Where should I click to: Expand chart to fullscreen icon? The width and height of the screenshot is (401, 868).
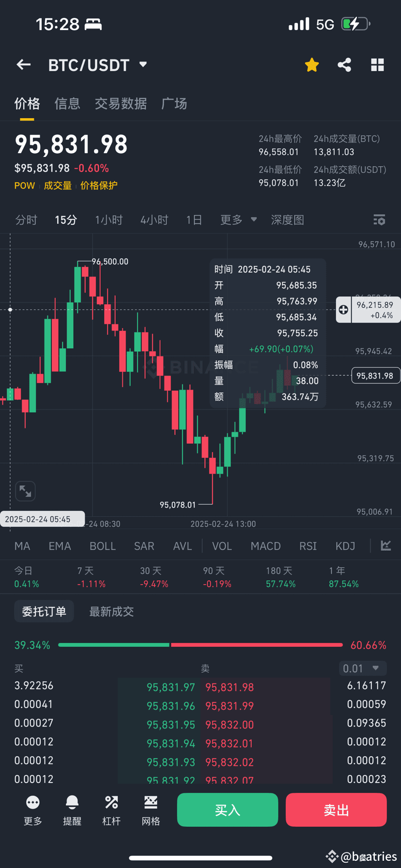coord(25,491)
